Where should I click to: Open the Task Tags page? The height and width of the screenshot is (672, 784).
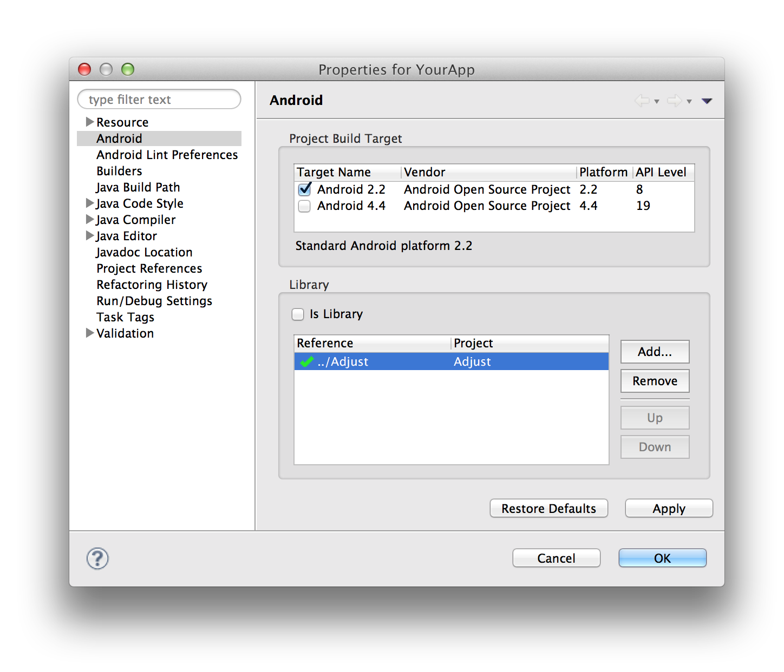pos(126,317)
